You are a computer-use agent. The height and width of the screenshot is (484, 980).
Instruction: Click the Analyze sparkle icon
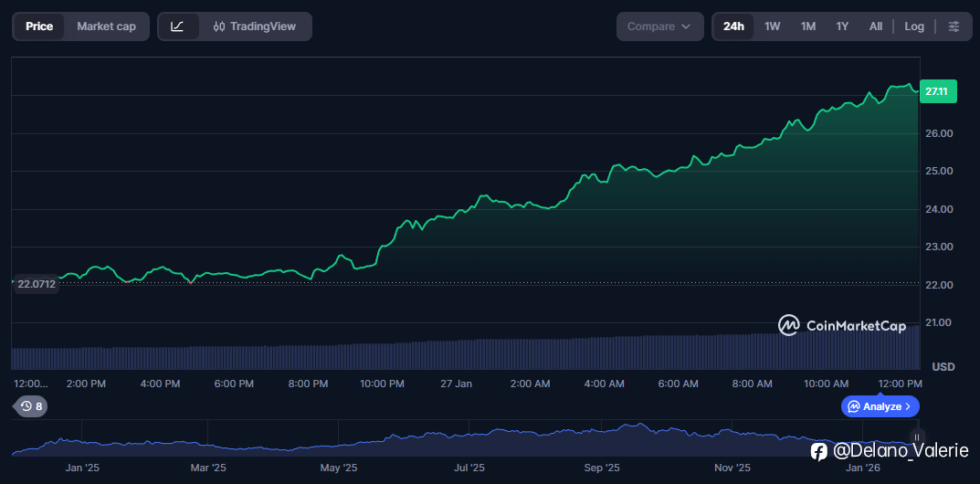(x=853, y=406)
